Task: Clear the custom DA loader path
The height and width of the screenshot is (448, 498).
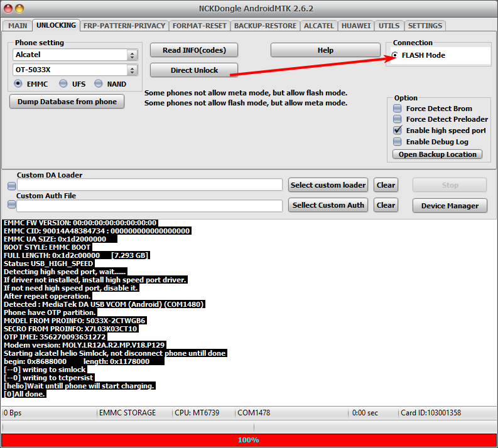Action: click(x=386, y=185)
